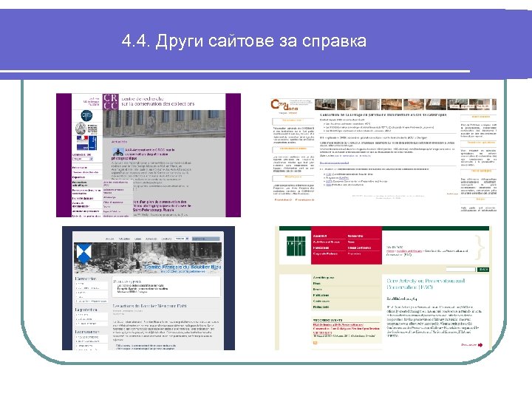Click the CRCC building banner photo

coord(164,123)
